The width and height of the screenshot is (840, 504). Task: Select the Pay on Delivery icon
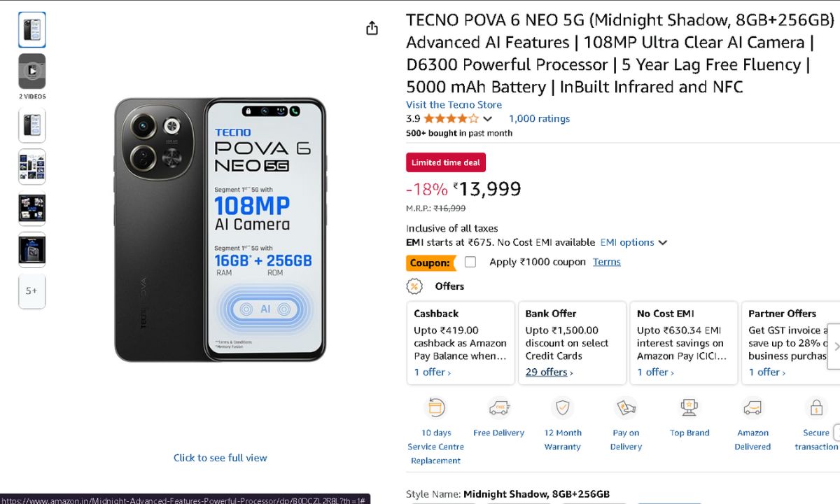[x=626, y=407]
